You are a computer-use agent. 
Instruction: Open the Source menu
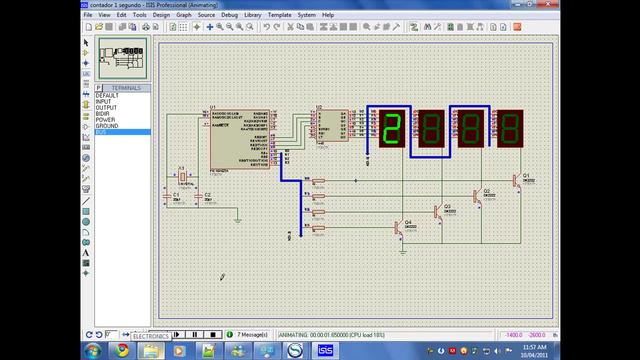206,15
